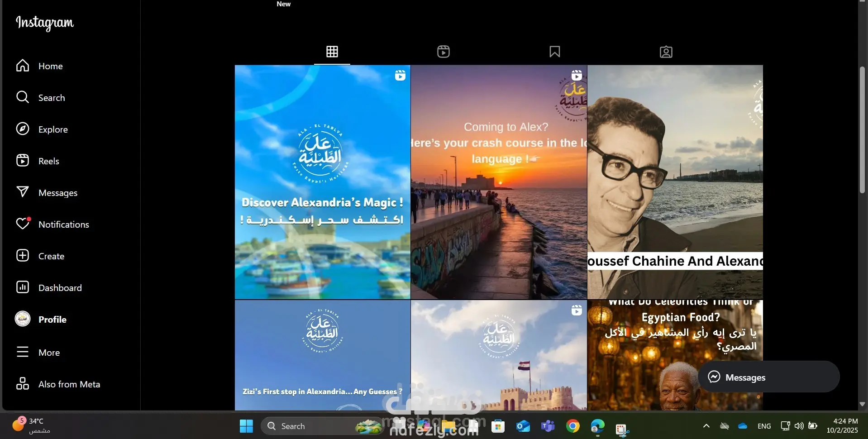Click the Messages paper-plane icon
The height and width of the screenshot is (439, 868).
click(23, 192)
